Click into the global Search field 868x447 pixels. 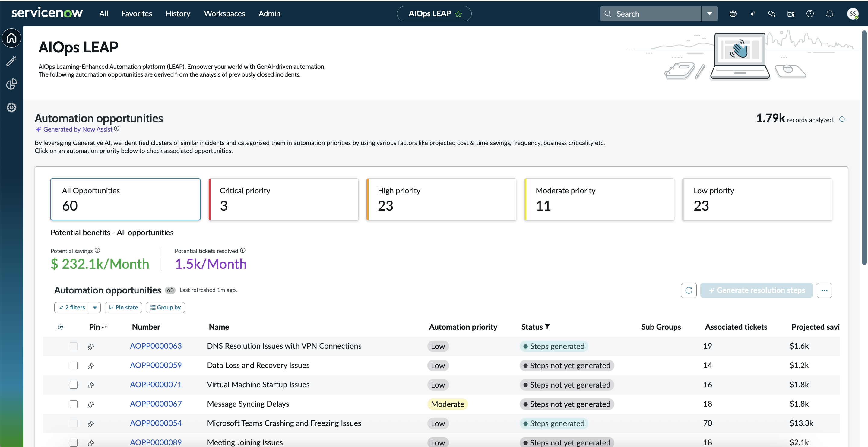tap(651, 14)
